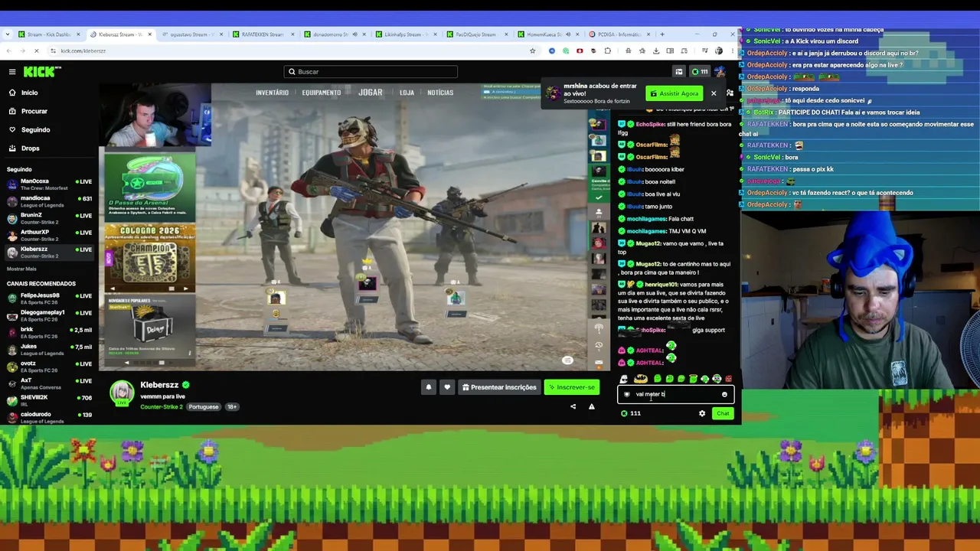Click the browser back arrow
Viewport: 980px width, 551px height.
tap(8, 51)
